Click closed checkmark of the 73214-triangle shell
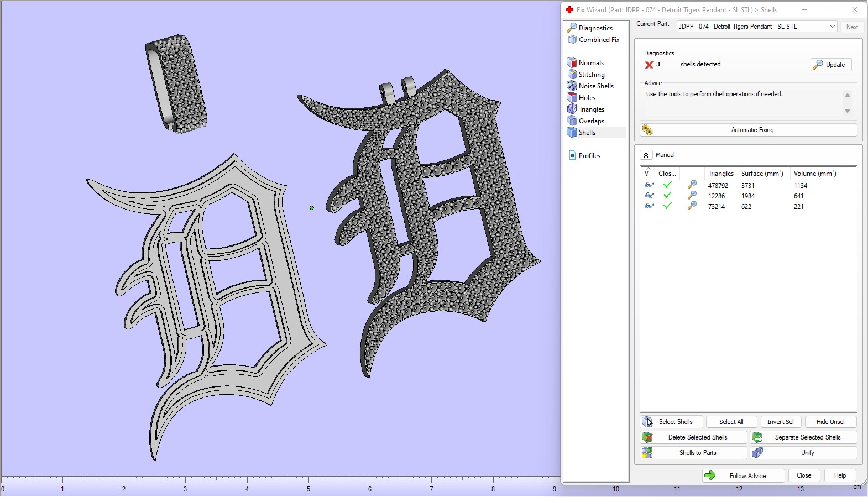 coord(667,206)
